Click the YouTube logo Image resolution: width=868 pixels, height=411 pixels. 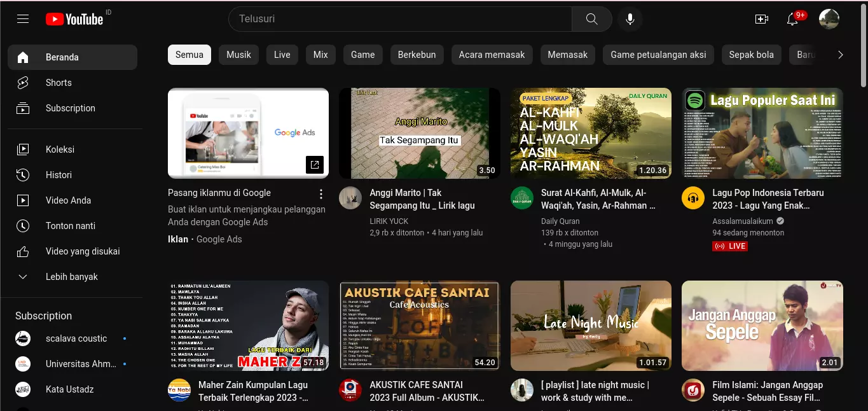(x=74, y=19)
